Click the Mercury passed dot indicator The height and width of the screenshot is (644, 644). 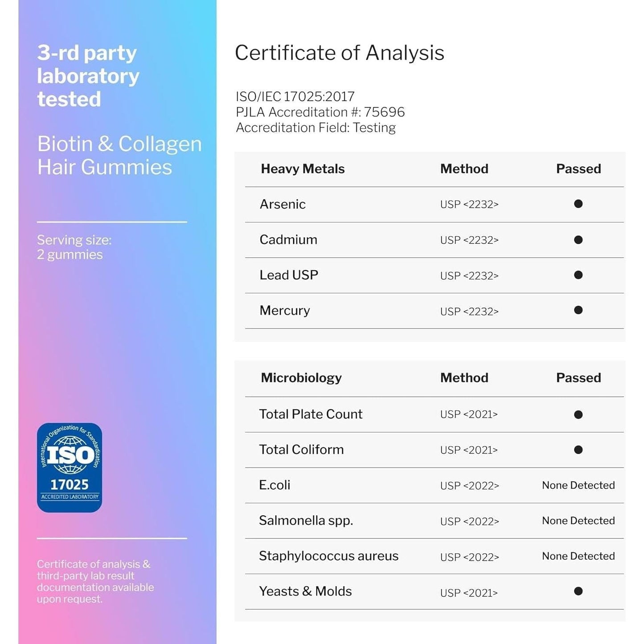578,310
